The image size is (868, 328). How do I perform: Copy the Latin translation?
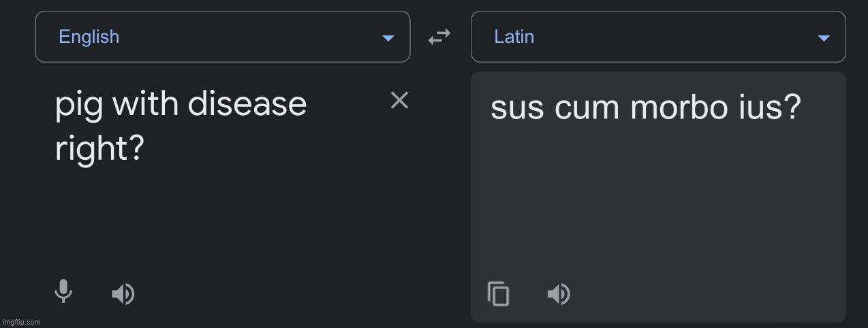point(498,294)
